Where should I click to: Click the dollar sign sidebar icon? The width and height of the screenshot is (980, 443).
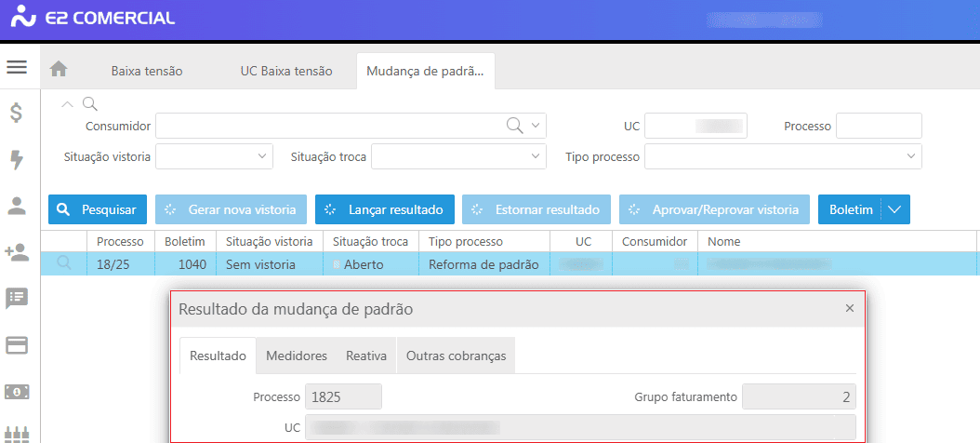tap(17, 114)
